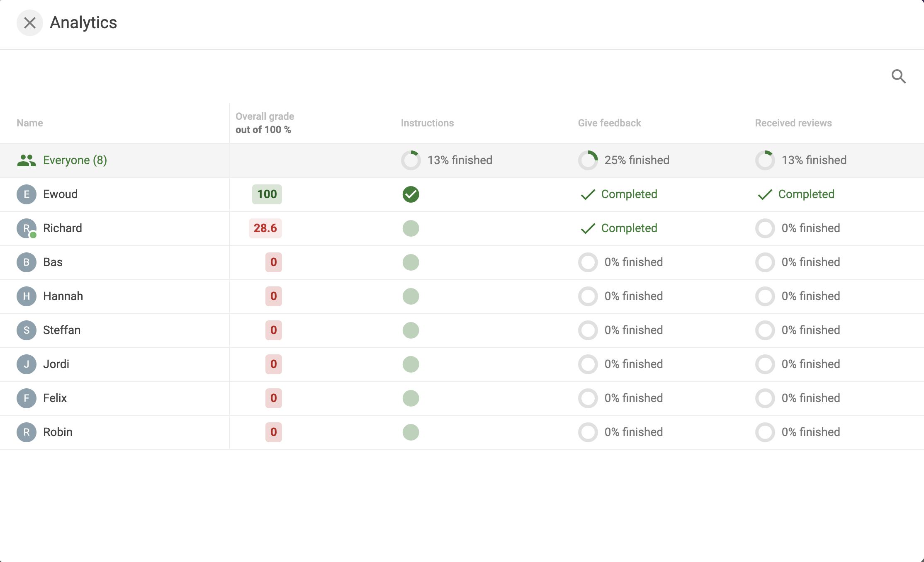
Task: Select student name Felix
Action: tap(55, 398)
